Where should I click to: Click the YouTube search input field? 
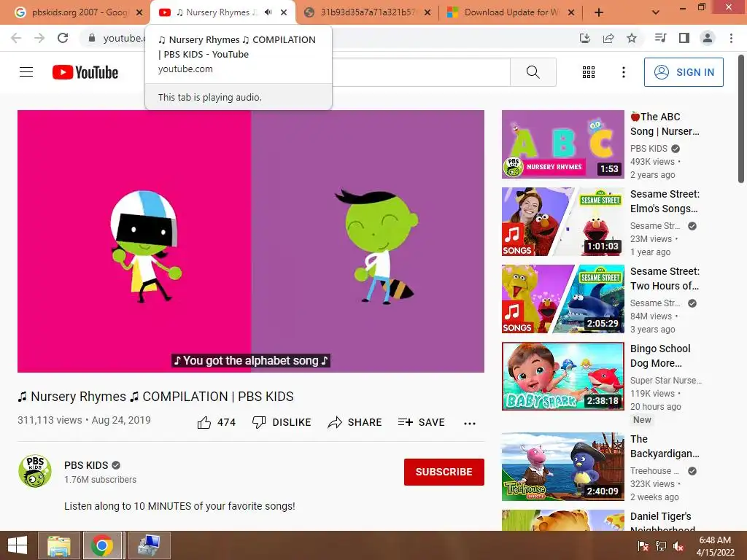click(421, 72)
